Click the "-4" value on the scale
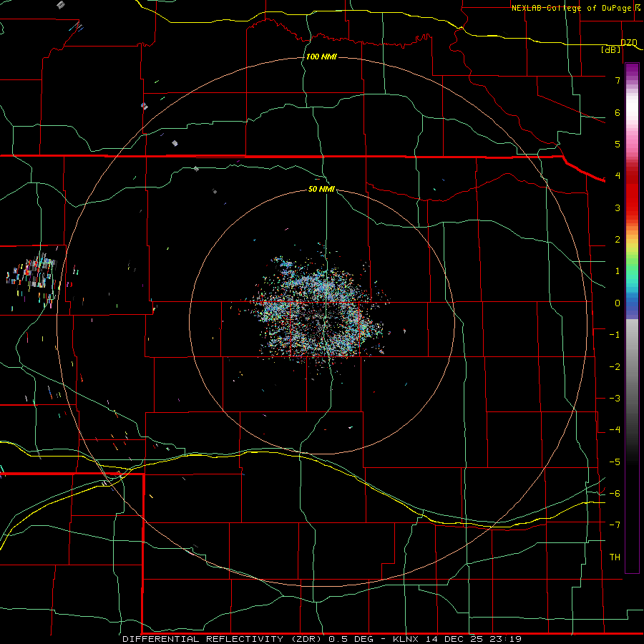Screen dimensions: 644x644 [x=615, y=430]
